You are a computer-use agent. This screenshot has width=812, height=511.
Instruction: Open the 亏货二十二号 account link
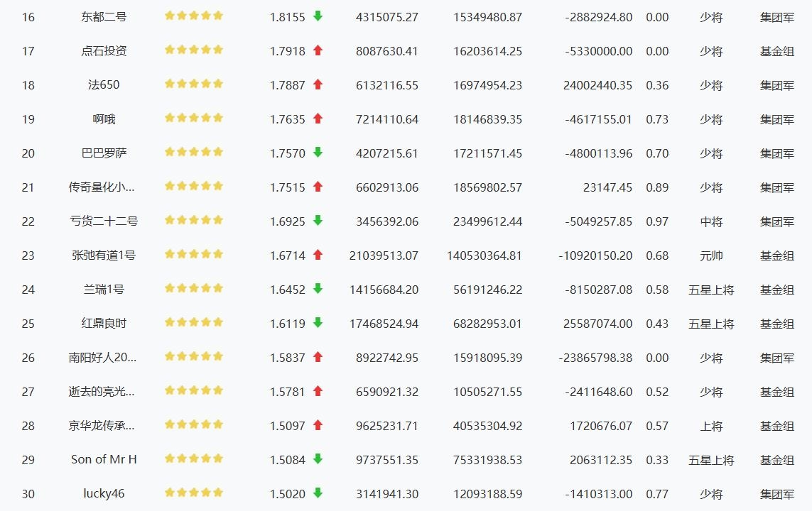(104, 221)
